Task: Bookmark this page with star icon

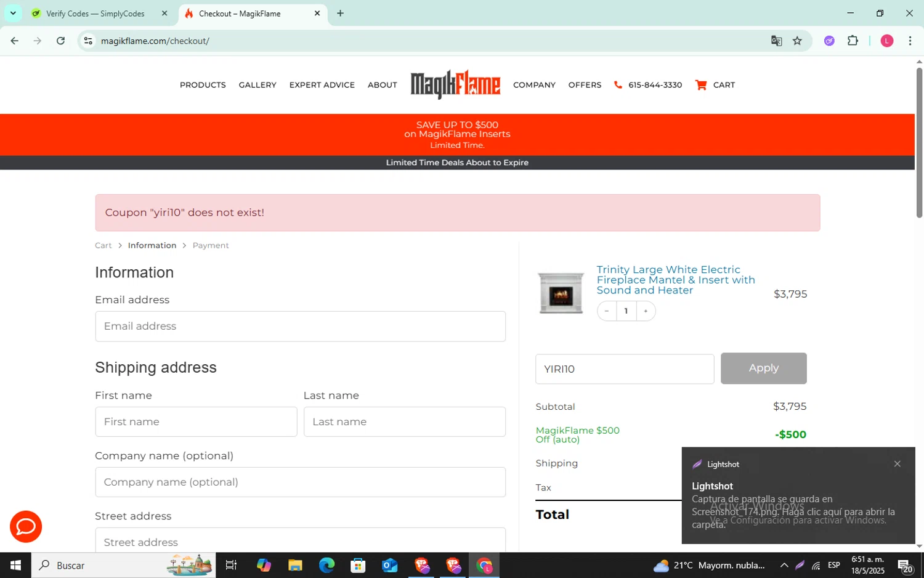Action: [x=797, y=41]
